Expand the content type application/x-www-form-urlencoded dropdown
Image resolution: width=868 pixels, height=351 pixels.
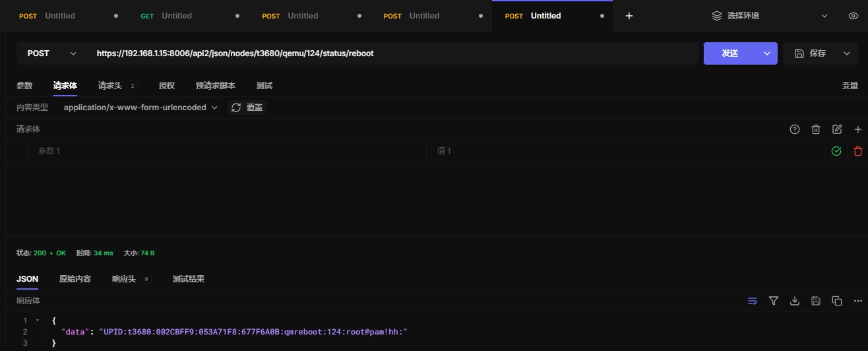tap(140, 108)
